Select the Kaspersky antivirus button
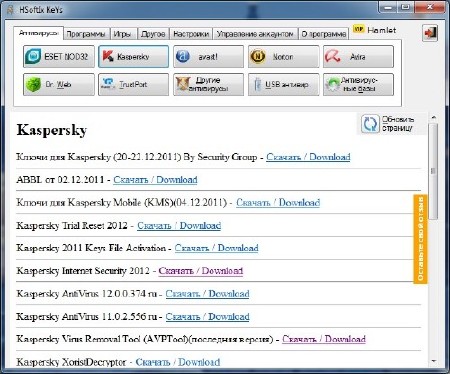This screenshot has height=374, width=450. tap(133, 56)
